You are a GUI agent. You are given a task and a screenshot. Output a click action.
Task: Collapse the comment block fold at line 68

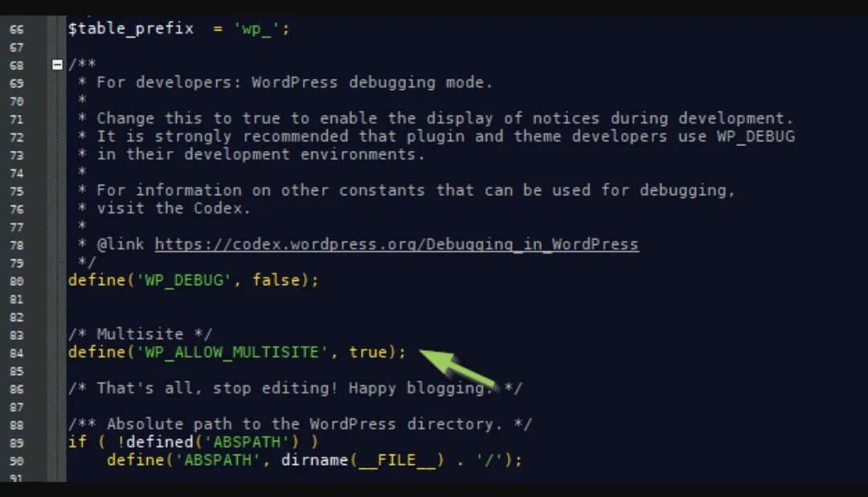coord(57,65)
